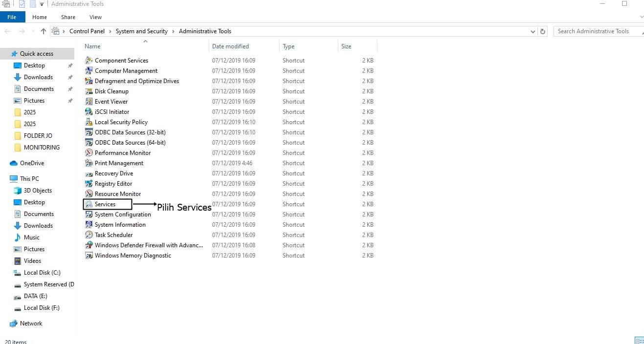This screenshot has height=344, width=644.
Task: Click the Properties quick access toolbar icon
Action: tap(22, 4)
